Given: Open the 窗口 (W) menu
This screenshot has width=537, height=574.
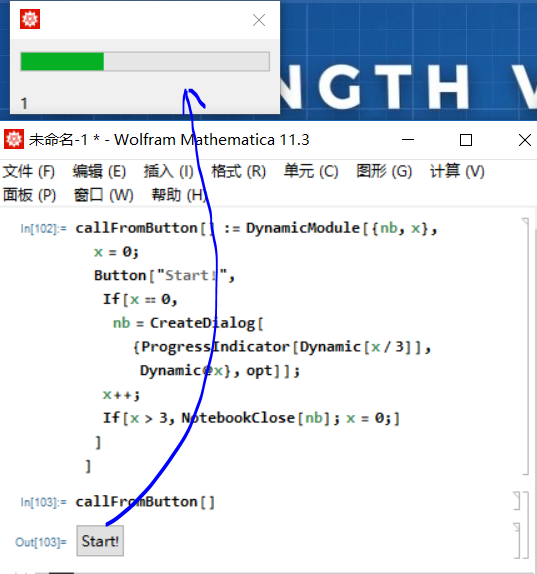Looking at the screenshot, I should [x=104, y=195].
